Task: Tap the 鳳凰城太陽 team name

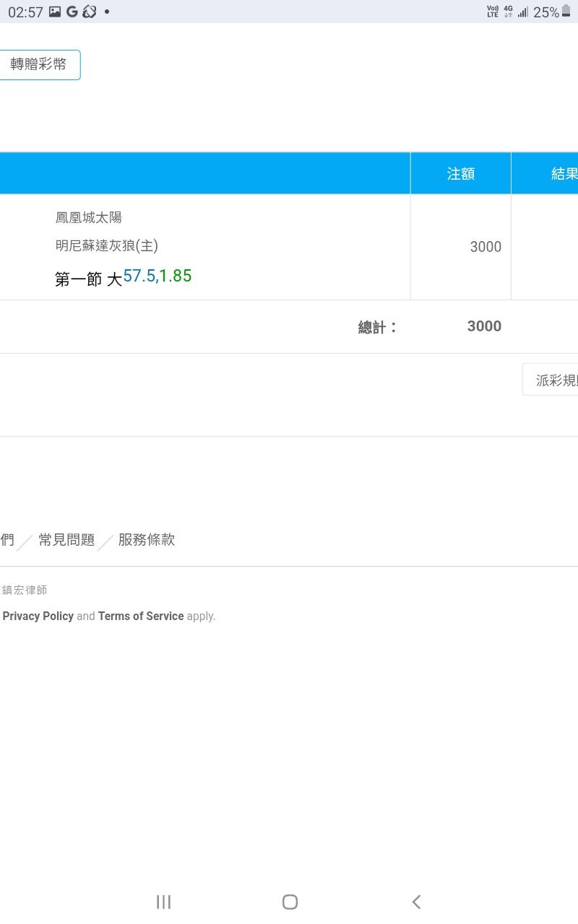Action: point(89,217)
